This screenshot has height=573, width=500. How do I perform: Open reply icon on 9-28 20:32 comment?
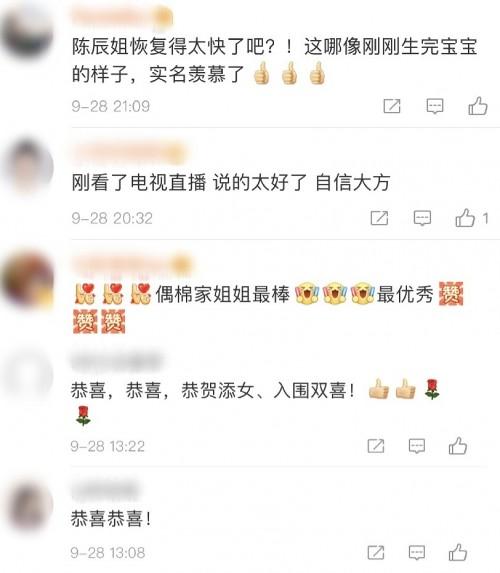[x=422, y=219]
